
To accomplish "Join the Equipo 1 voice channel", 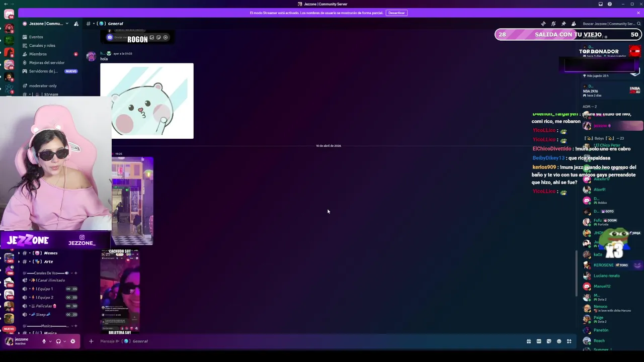I will [50, 289].
